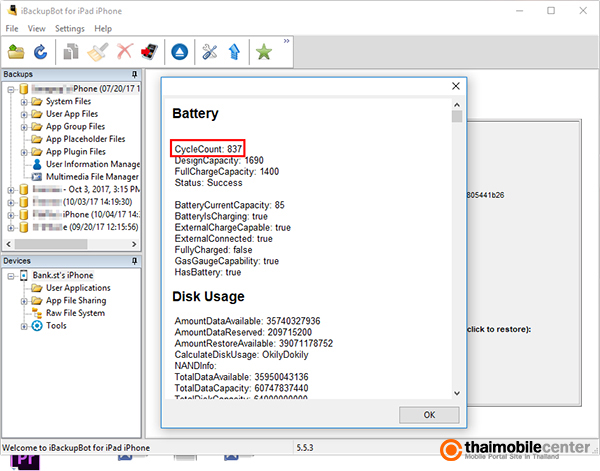The image size is (600, 471).
Task: Expand the System Files node
Action: (x=24, y=102)
